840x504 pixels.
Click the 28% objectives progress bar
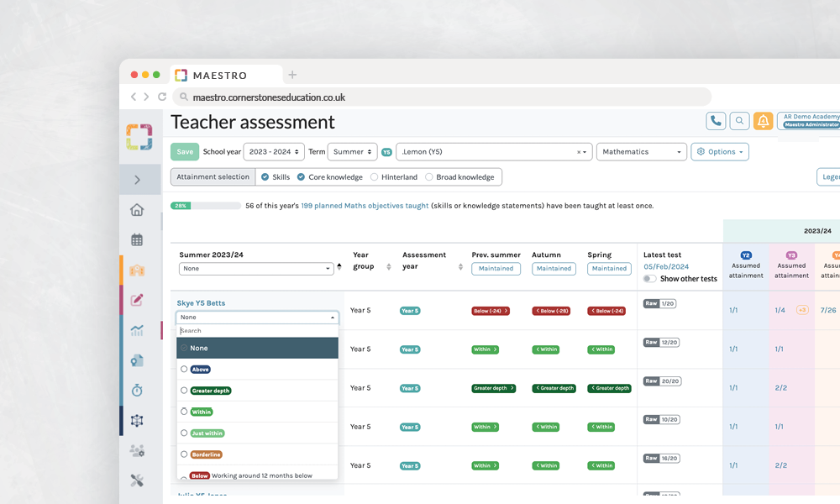pyautogui.click(x=205, y=206)
